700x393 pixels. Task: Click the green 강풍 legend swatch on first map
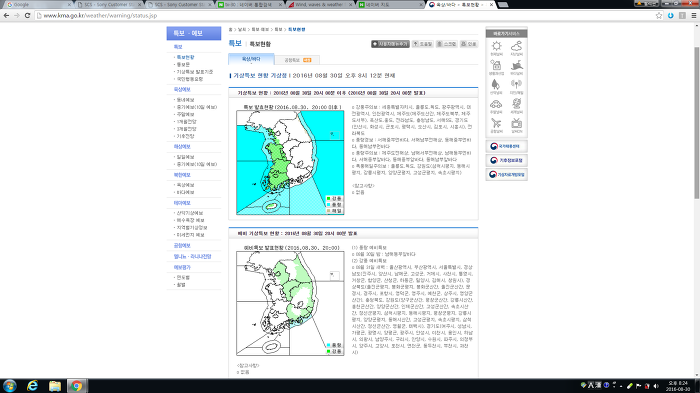click(329, 198)
